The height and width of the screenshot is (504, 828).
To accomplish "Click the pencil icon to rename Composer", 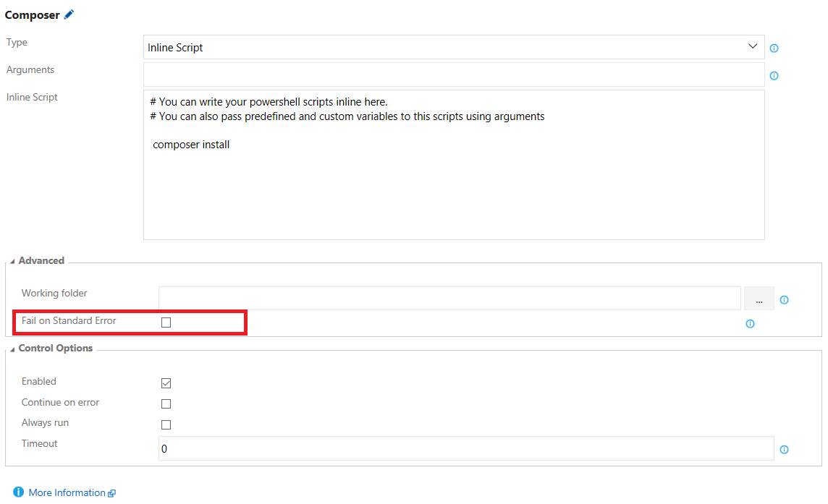I will pos(69,14).
